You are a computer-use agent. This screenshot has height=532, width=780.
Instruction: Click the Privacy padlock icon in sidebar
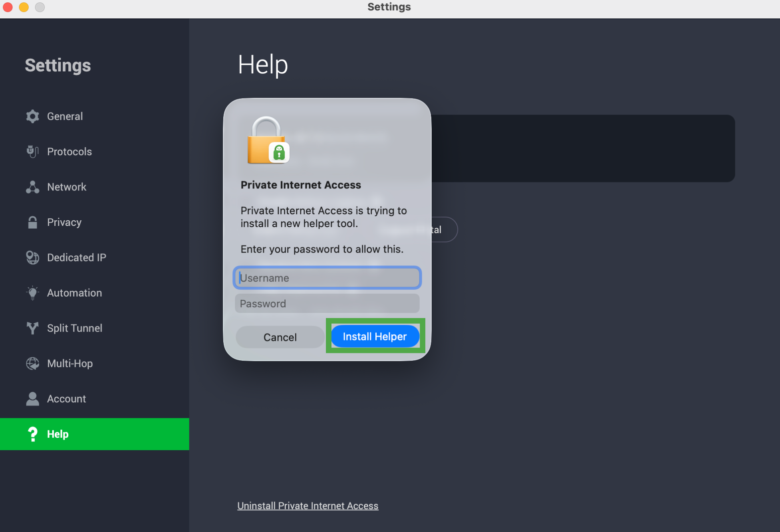coord(32,222)
